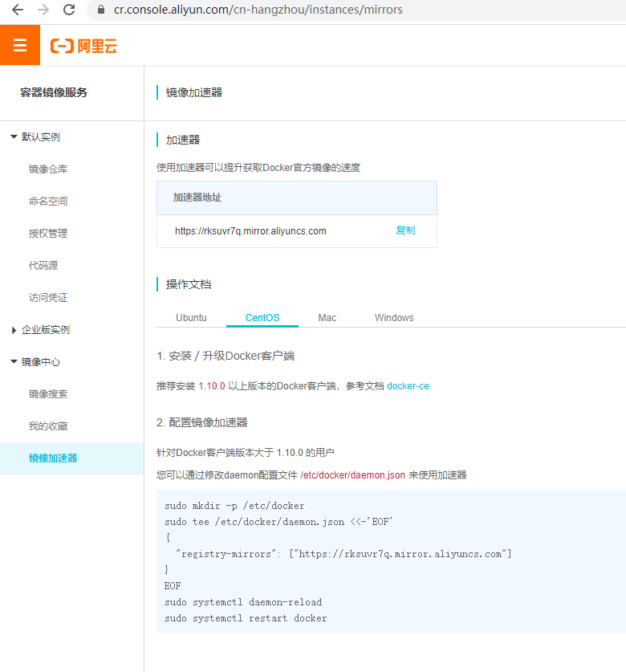
Task: Click the Aliyun 阿里云 logo
Action: click(83, 46)
